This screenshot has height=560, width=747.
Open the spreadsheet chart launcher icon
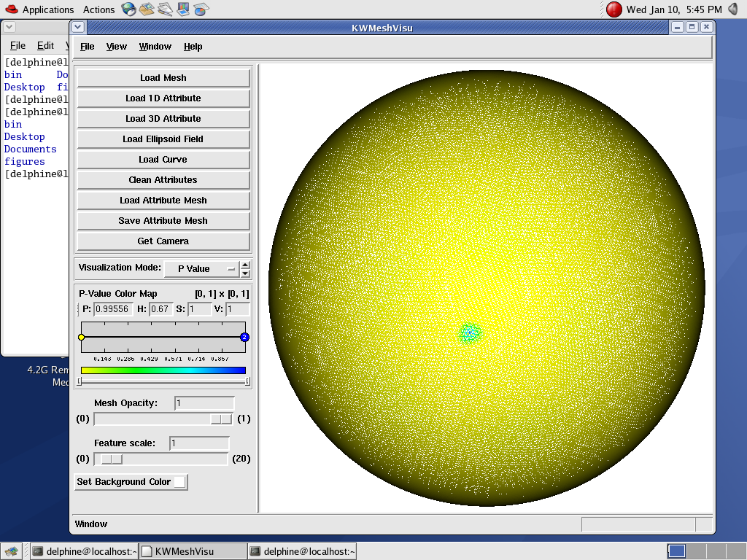click(201, 9)
